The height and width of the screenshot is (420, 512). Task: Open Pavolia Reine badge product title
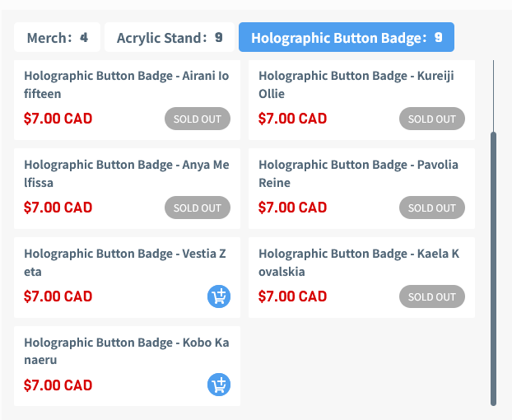[357, 173]
